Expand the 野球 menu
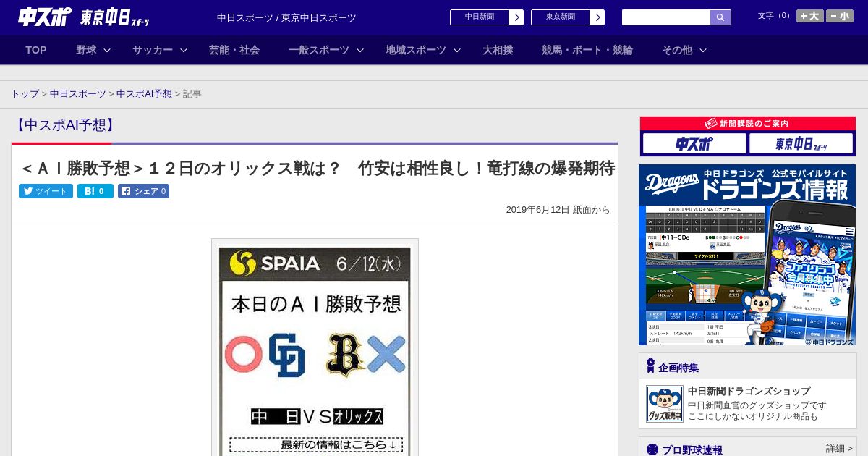The image size is (868, 456). tap(93, 50)
